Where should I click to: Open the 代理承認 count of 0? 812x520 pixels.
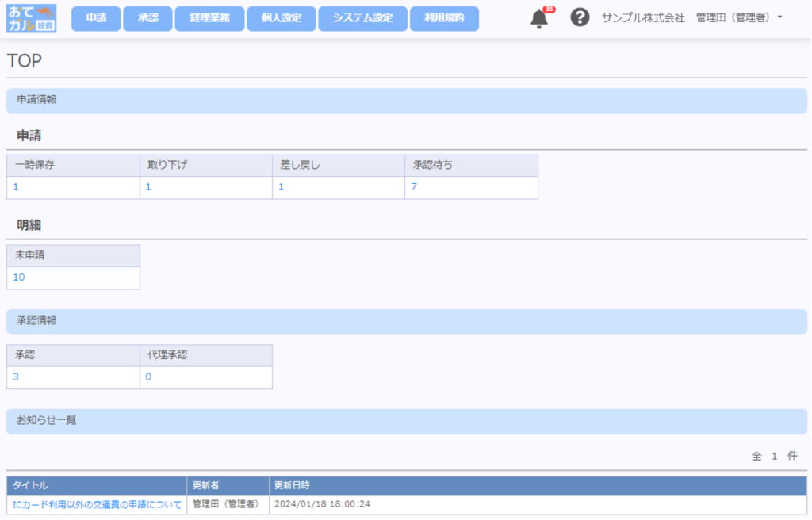(148, 377)
